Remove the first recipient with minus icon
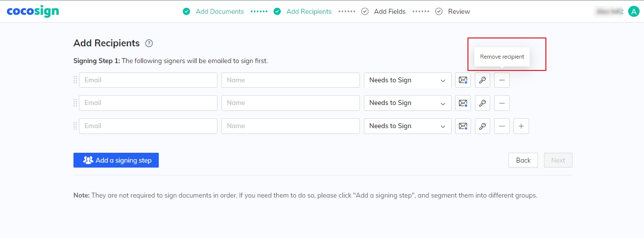Image resolution: width=644 pixels, height=238 pixels. pos(502,80)
